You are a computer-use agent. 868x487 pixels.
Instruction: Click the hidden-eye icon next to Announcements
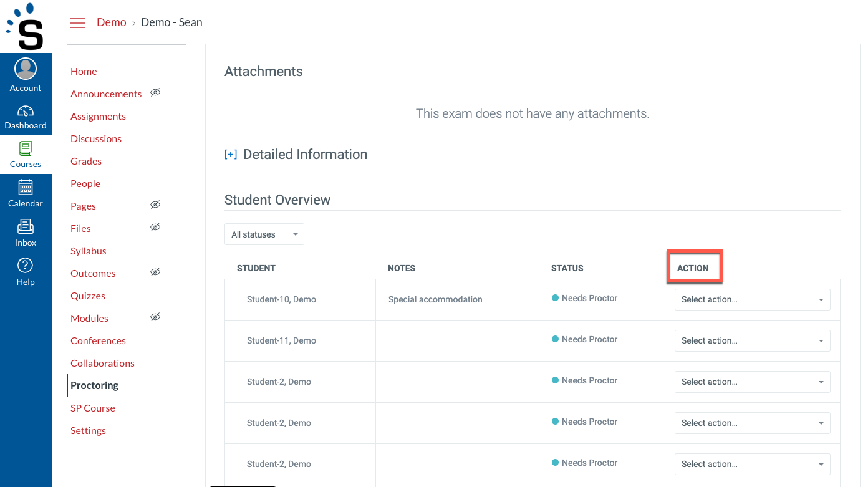click(x=155, y=93)
